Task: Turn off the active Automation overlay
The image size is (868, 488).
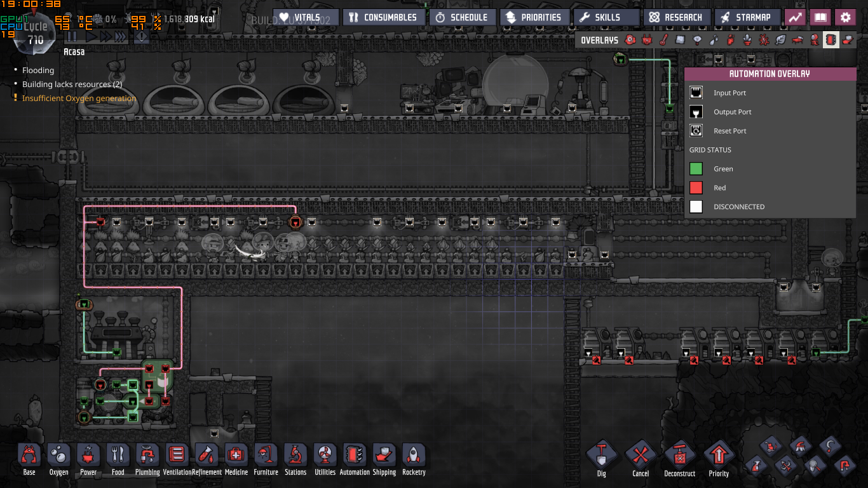Action: (x=831, y=40)
